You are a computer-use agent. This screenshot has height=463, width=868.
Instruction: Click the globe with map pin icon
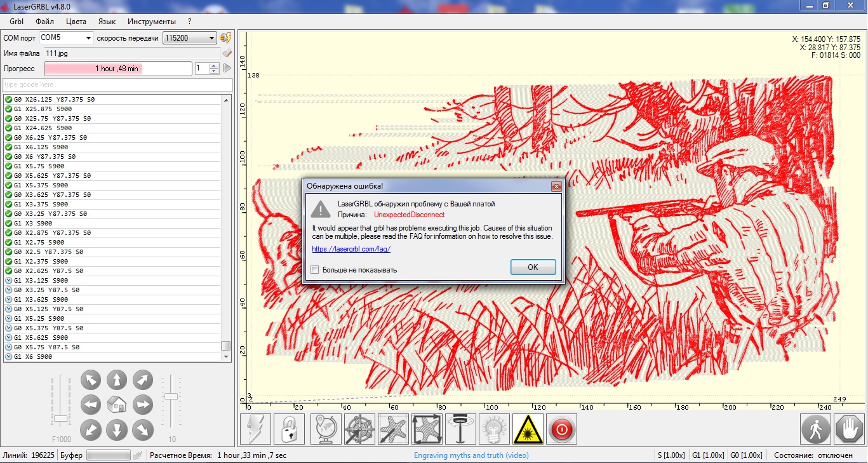326,429
